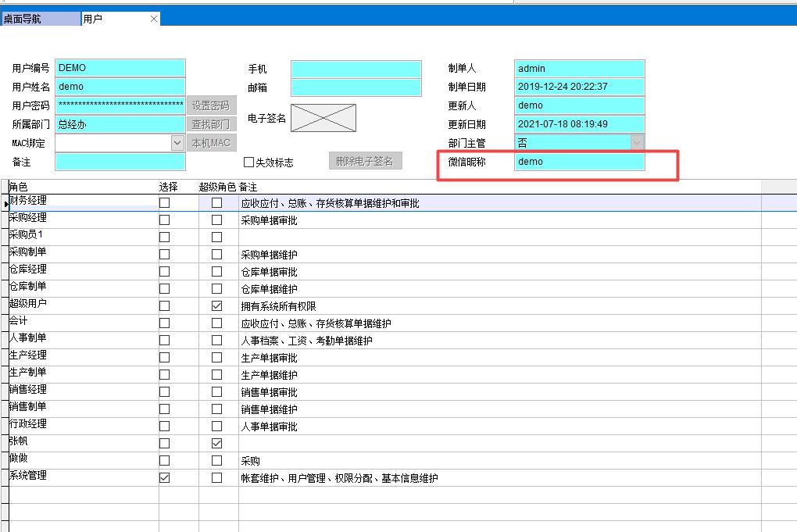Select the 采购经理 role row

coord(78,220)
